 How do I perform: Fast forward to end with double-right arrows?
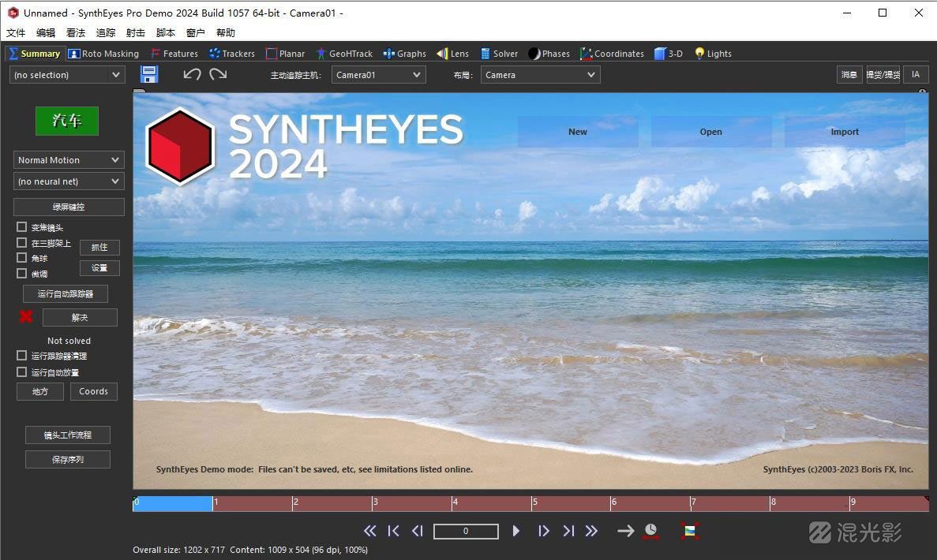point(591,531)
